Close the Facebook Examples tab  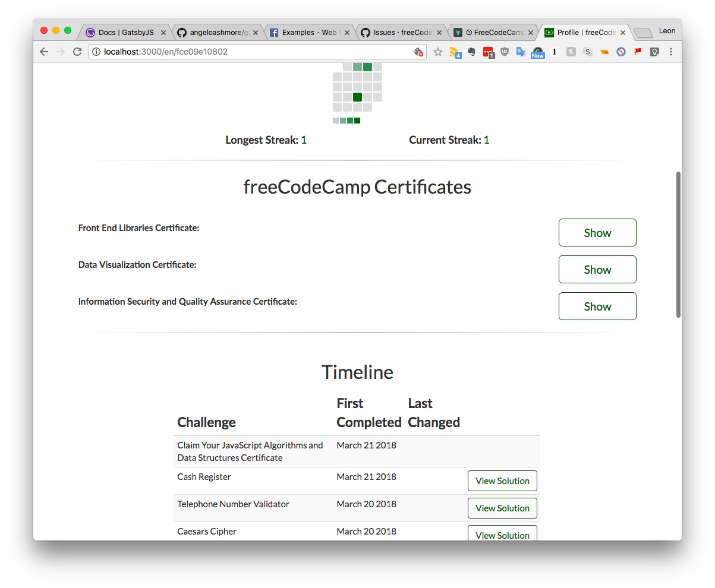[347, 33]
